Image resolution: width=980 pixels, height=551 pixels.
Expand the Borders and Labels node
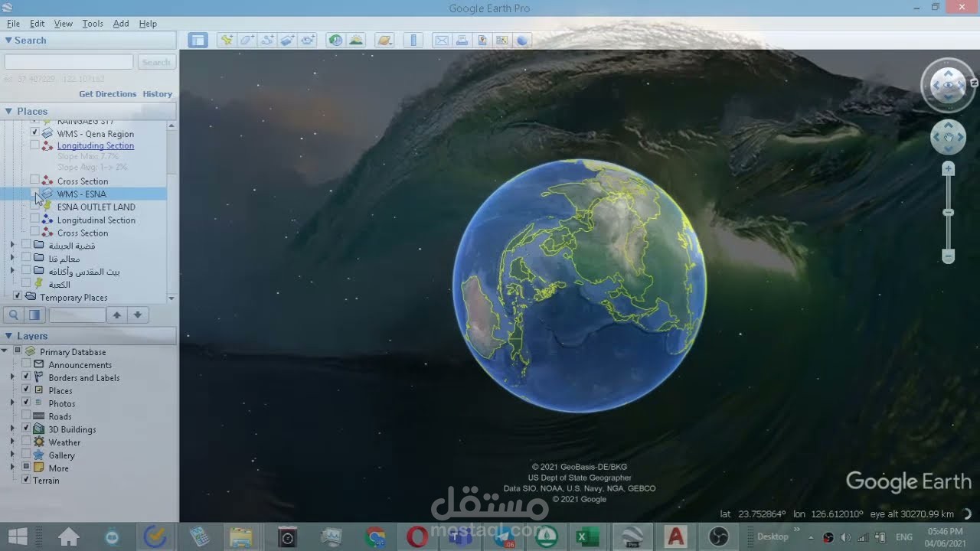[12, 377]
